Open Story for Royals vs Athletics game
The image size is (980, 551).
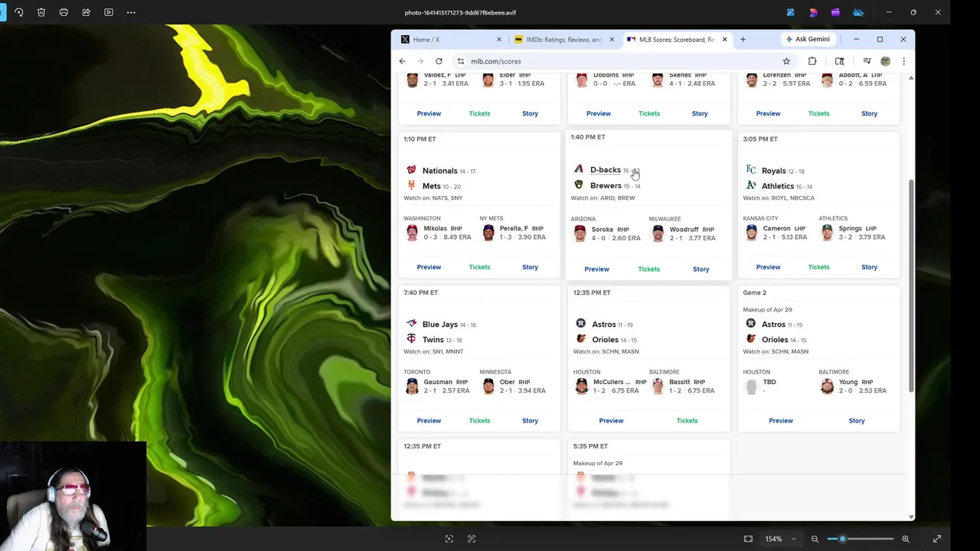coord(869,267)
